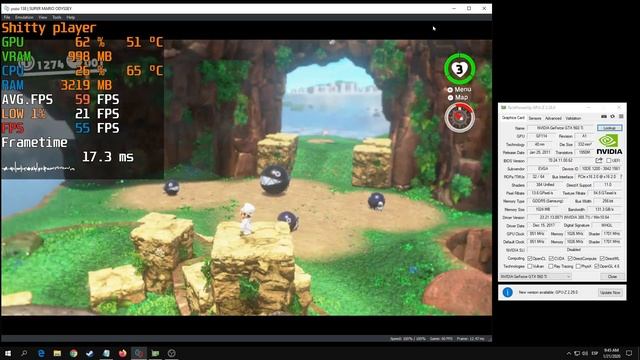
Task: Expand the system tray hidden icons chevron
Action: 569,353
